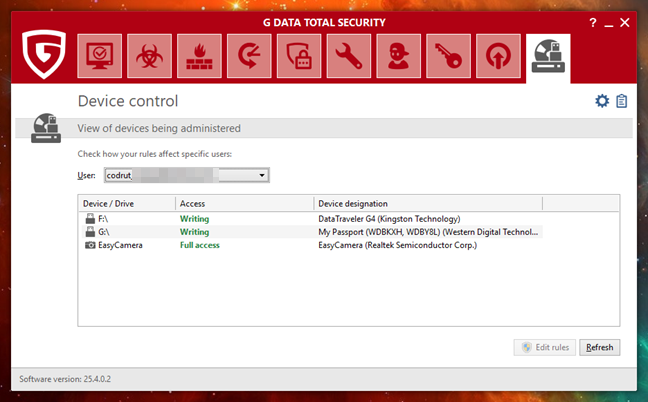Image resolution: width=648 pixels, height=402 pixels.
Task: Minimize the G DATA window
Action: [x=608, y=24]
